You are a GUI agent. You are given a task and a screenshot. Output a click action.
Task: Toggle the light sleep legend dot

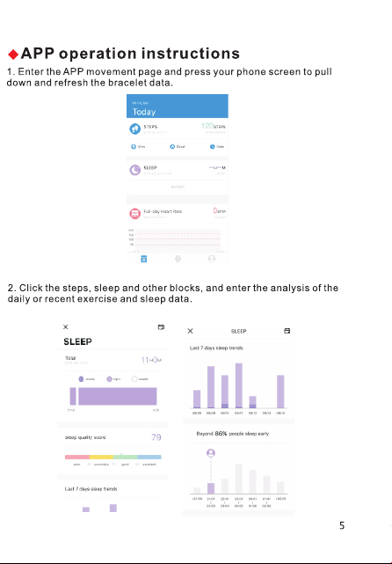coord(109,378)
